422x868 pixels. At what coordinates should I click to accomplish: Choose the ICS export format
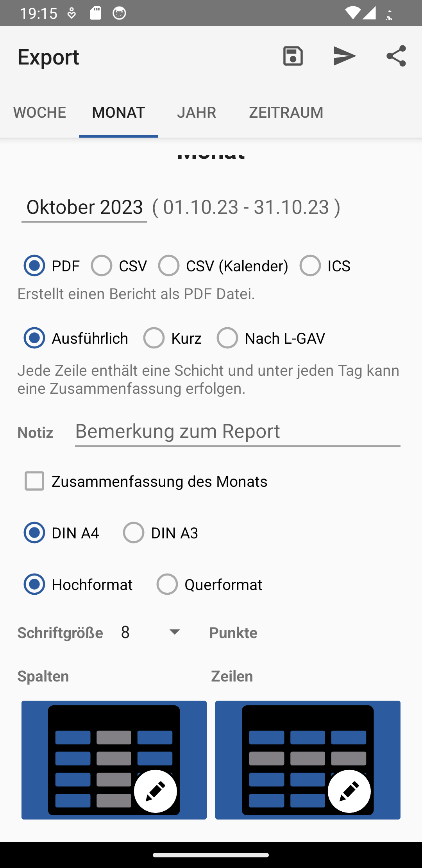click(x=310, y=266)
